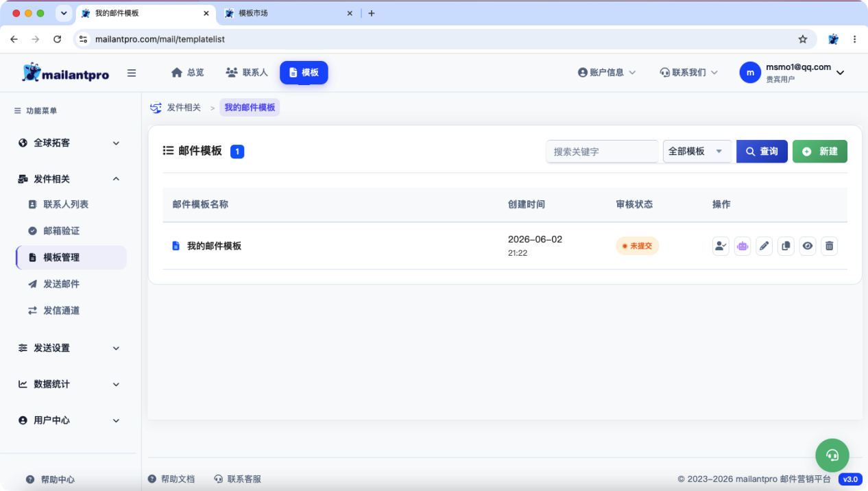Image resolution: width=868 pixels, height=491 pixels.
Task: Click the green 新建 button
Action: tap(820, 152)
